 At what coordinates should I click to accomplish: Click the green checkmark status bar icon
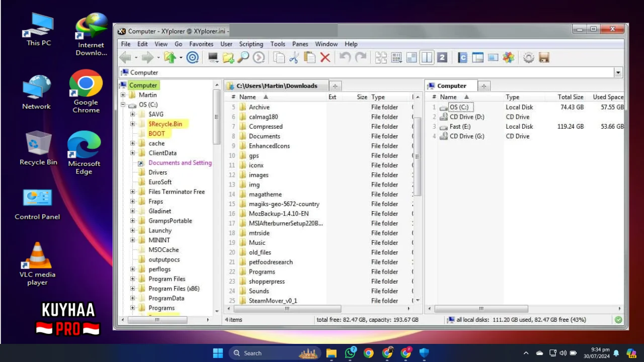(x=618, y=320)
